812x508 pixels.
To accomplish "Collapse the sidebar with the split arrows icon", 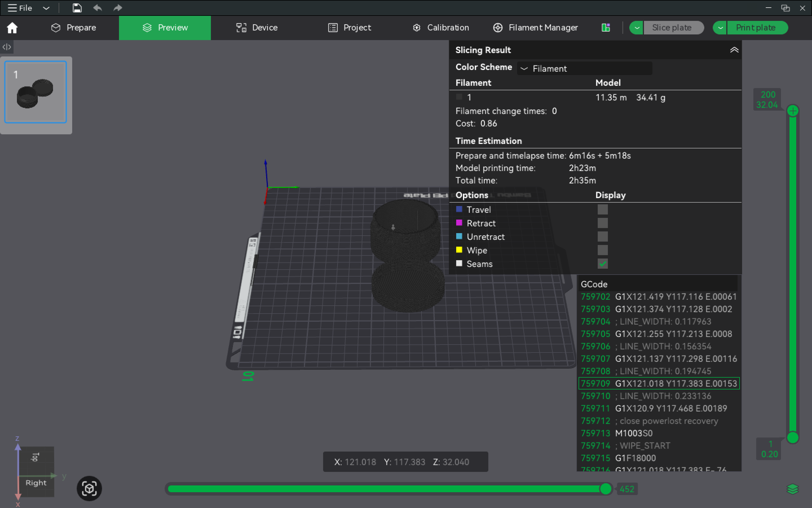I will pos(7,47).
